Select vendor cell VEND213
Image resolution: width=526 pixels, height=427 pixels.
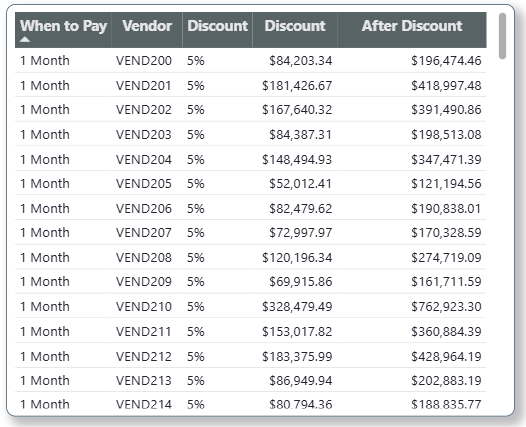pyautogui.click(x=144, y=380)
